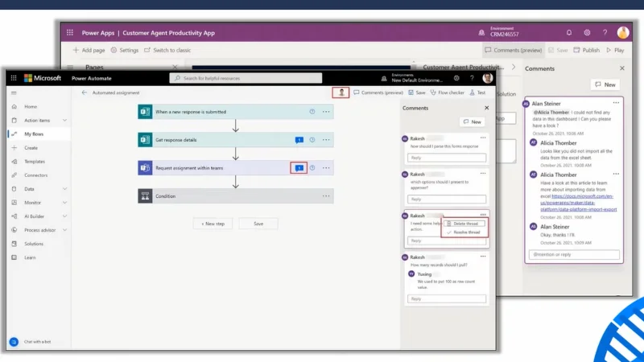Add New comment in Power Apps panel
This screenshot has height=362, width=644.
(605, 84)
